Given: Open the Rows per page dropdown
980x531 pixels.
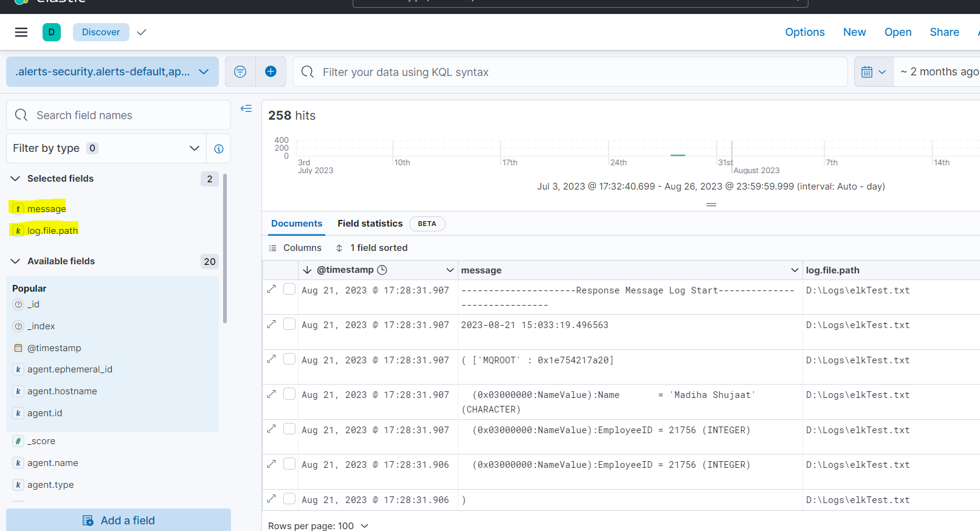Looking at the screenshot, I should [319, 526].
